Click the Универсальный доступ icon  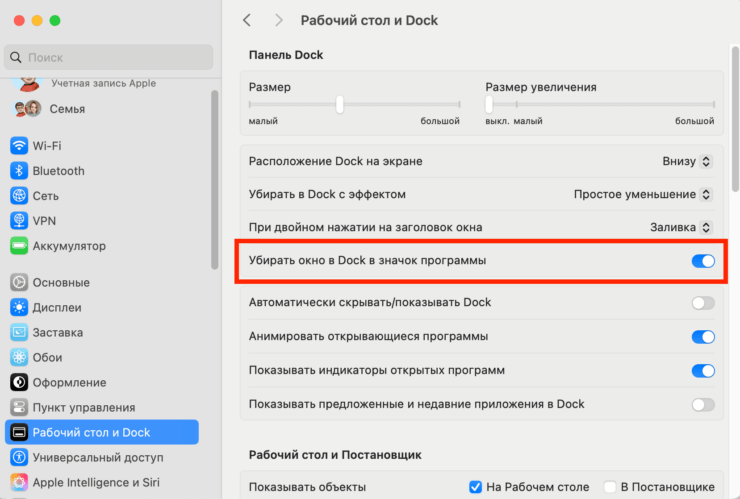click(x=19, y=457)
